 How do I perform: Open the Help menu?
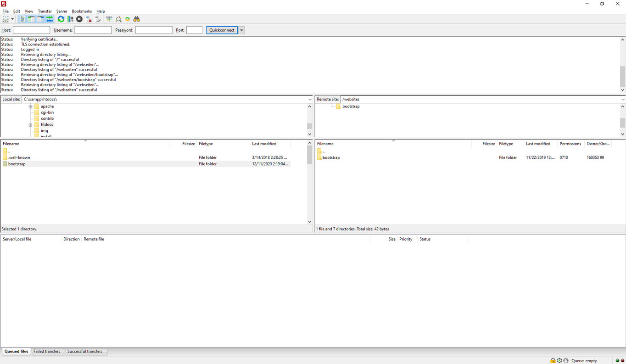[101, 11]
